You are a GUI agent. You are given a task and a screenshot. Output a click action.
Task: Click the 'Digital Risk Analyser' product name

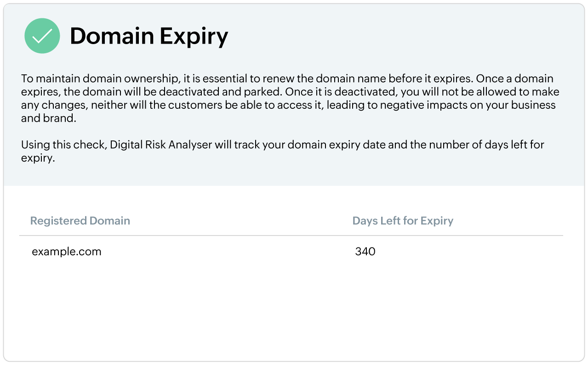[161, 145]
